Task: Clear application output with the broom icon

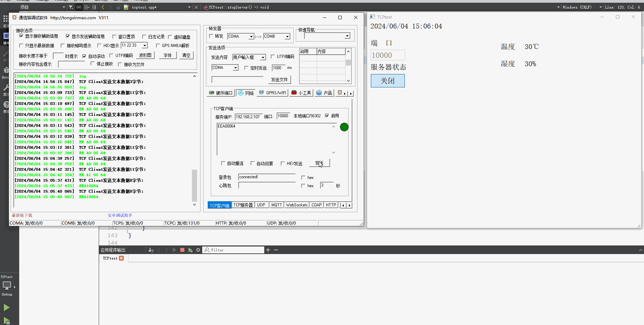Action: (151, 250)
